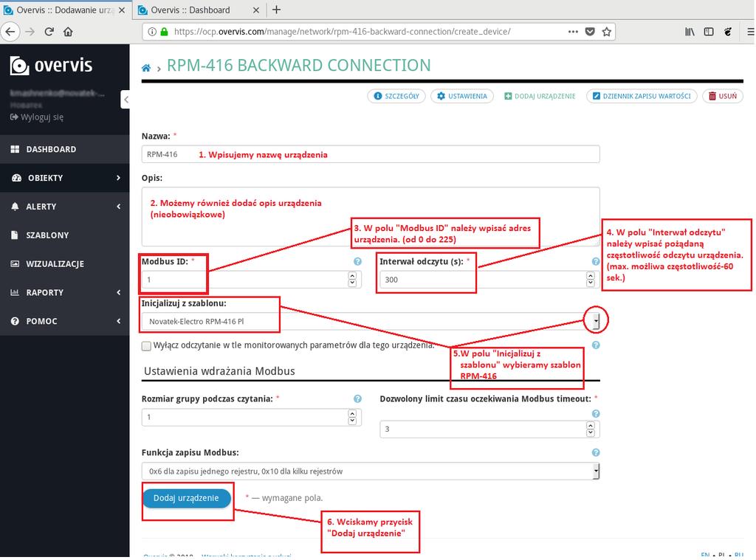Image resolution: width=756 pixels, height=560 pixels.
Task: Focus the Modbus ID input field
Action: [x=251, y=280]
